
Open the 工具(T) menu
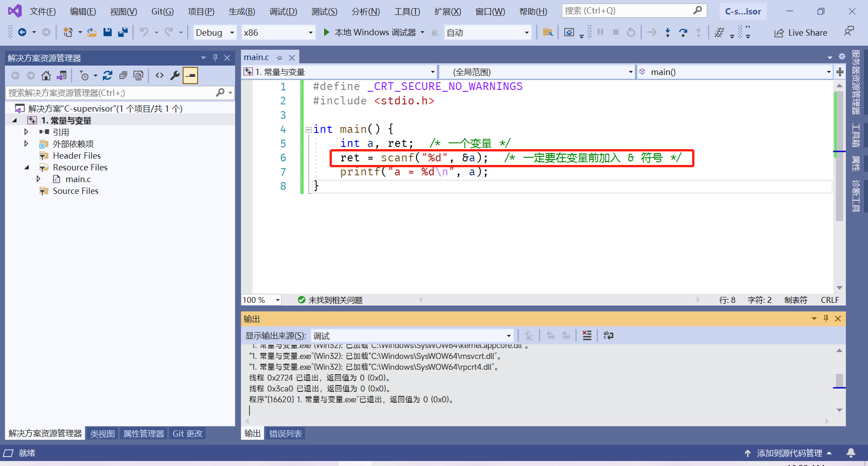coord(407,11)
